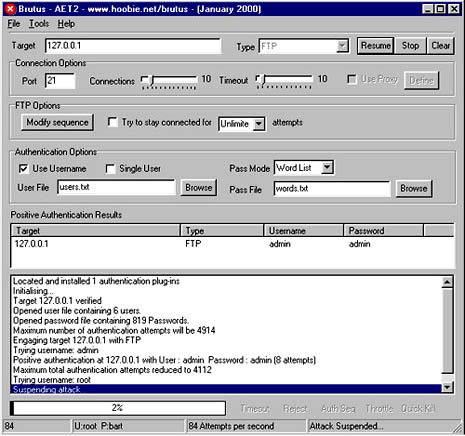Click Browse next to User File

tap(199, 188)
